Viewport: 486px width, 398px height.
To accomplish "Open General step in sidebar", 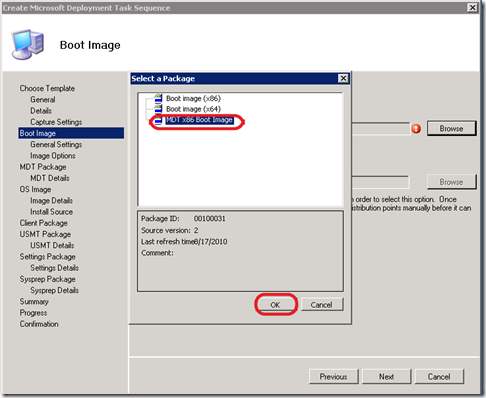I will coord(43,100).
